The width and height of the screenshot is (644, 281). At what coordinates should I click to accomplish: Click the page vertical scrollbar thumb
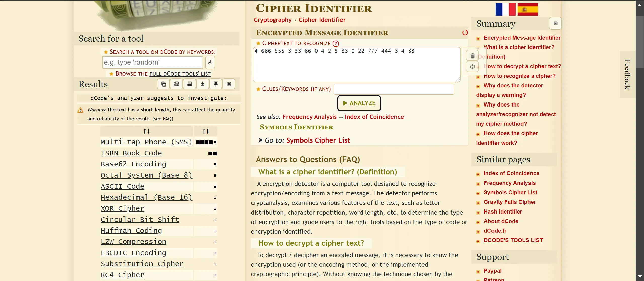point(640,42)
